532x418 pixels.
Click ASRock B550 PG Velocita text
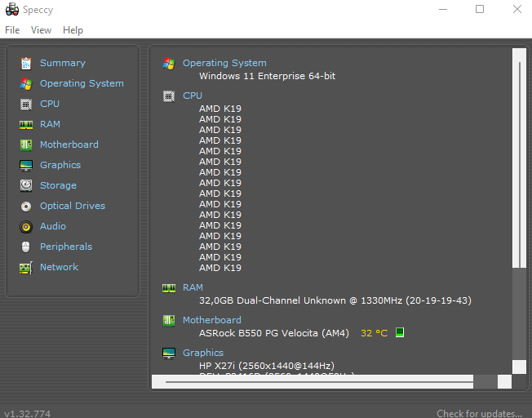[x=274, y=333]
